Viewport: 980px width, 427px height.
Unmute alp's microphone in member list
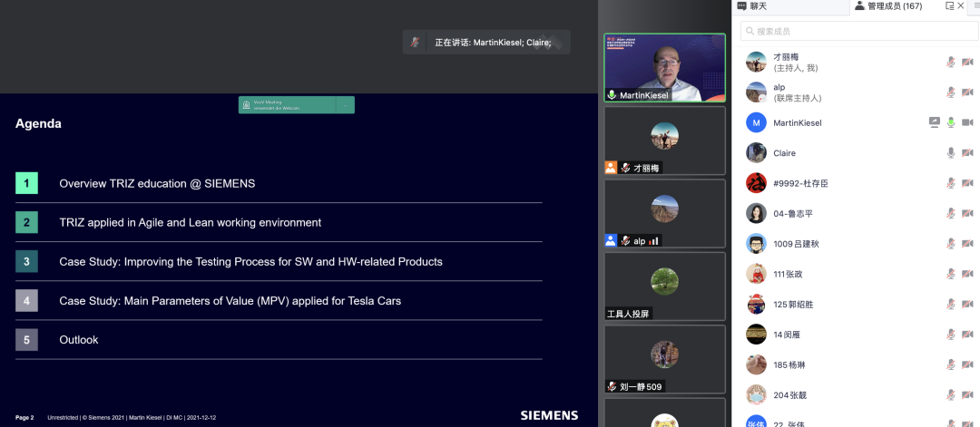(951, 92)
